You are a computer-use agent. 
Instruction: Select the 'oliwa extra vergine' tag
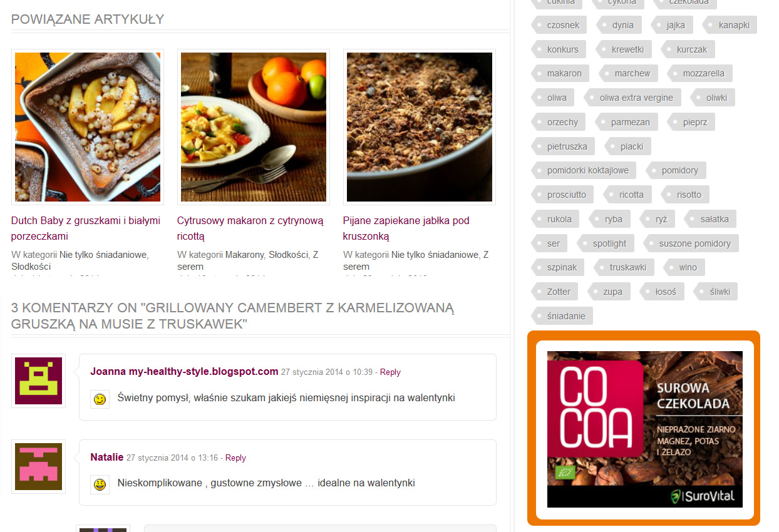632,98
